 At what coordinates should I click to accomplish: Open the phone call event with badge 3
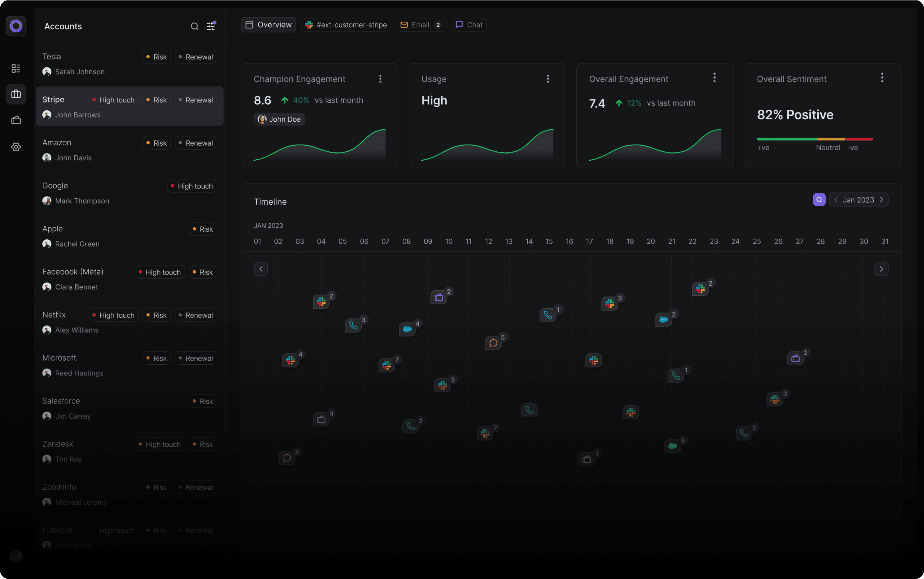click(353, 326)
